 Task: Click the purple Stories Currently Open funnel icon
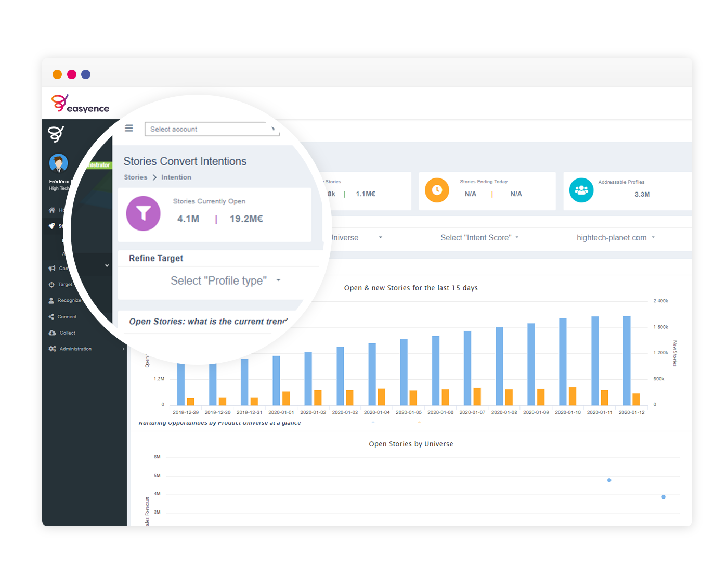click(143, 213)
